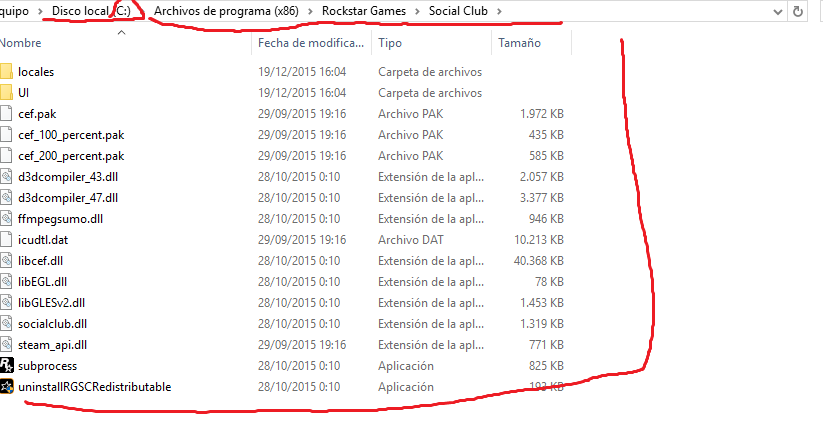Select the file name libcef.dll

[40, 261]
